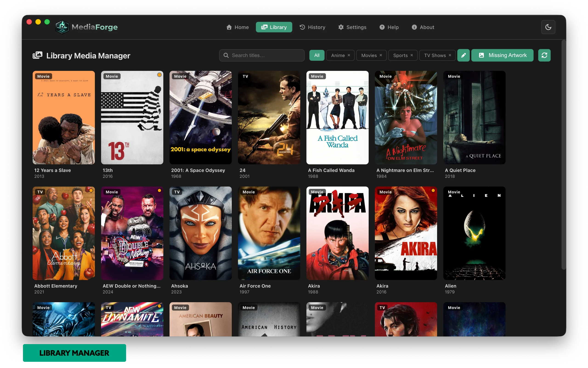Click the library vertical scrollbar

pyautogui.click(x=563, y=155)
